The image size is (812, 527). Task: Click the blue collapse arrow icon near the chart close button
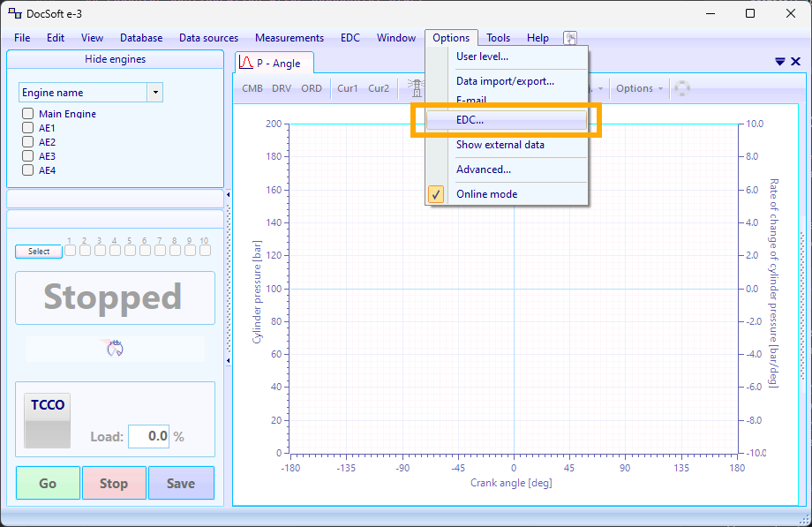[778, 62]
